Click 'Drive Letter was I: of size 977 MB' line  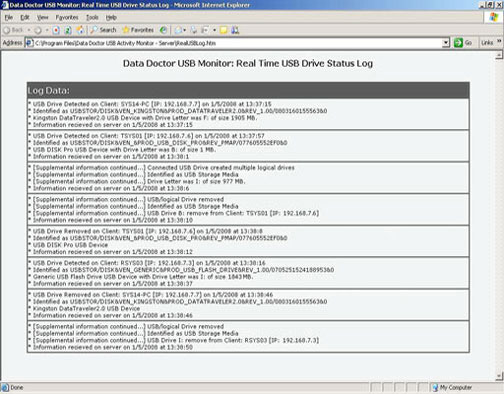(x=137, y=182)
